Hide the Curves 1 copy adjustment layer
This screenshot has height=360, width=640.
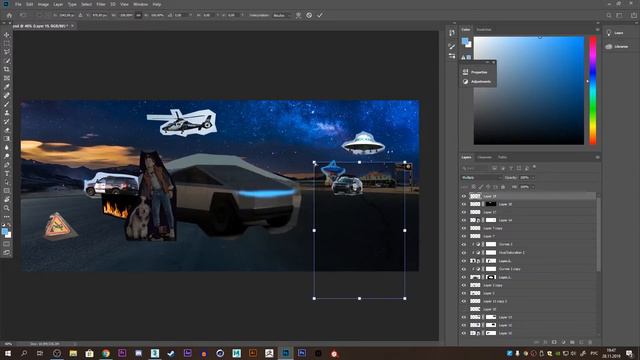click(x=464, y=269)
